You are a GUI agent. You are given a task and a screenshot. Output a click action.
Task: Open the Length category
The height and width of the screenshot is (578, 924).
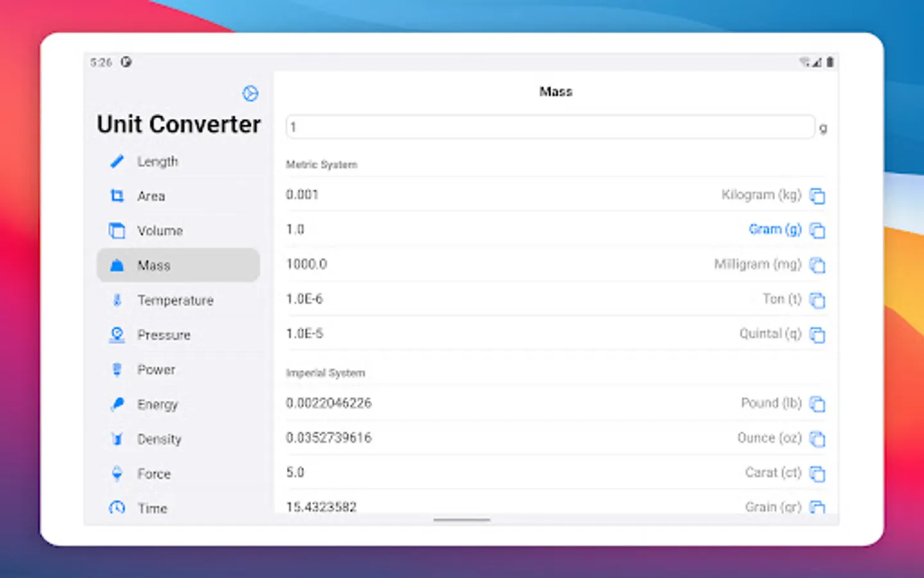[x=178, y=161]
